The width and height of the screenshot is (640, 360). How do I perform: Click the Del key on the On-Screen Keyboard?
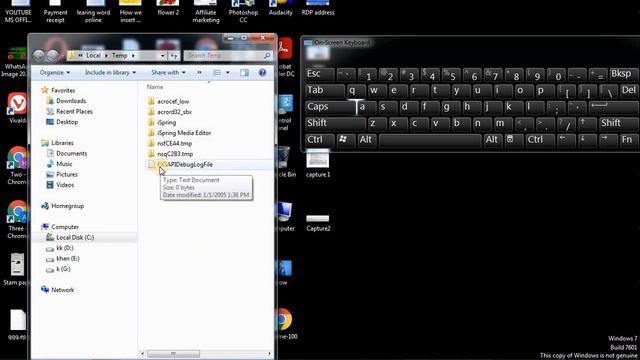tap(629, 91)
